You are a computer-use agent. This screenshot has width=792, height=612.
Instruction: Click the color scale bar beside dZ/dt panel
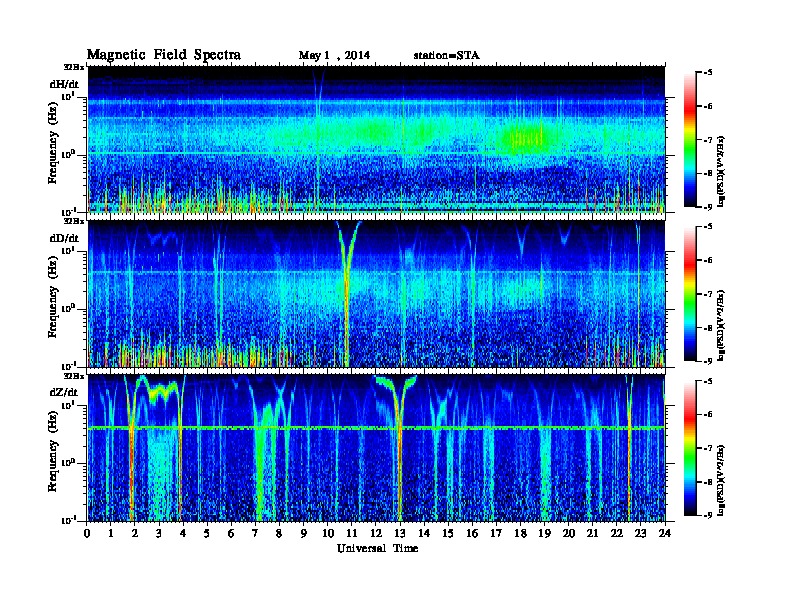[x=690, y=448]
